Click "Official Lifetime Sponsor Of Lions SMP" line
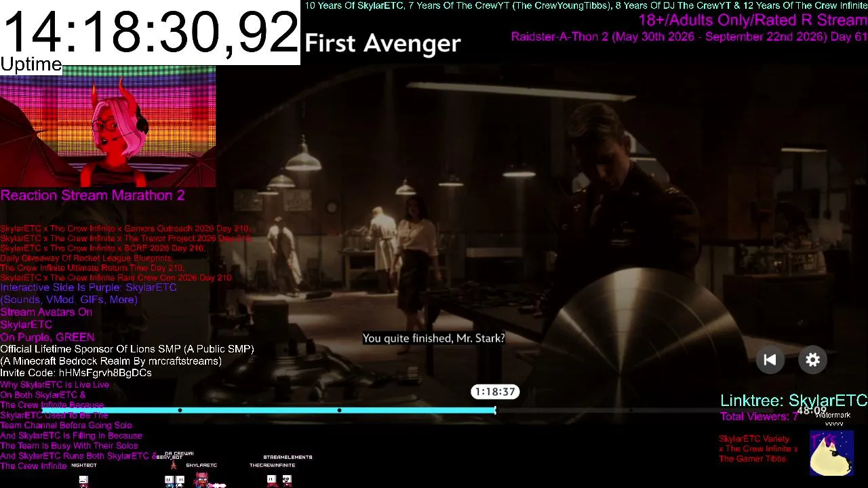This screenshot has height=488, width=868. (x=127, y=349)
